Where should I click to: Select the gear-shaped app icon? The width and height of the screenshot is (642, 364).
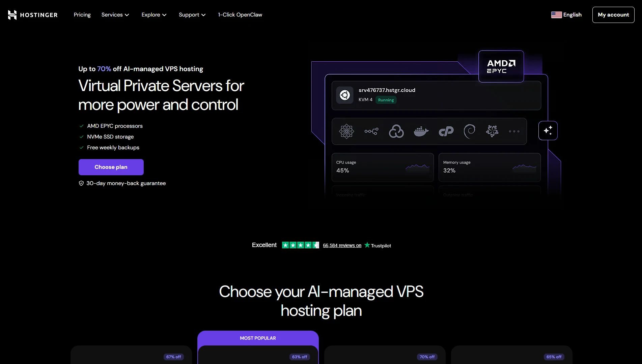coord(492,131)
